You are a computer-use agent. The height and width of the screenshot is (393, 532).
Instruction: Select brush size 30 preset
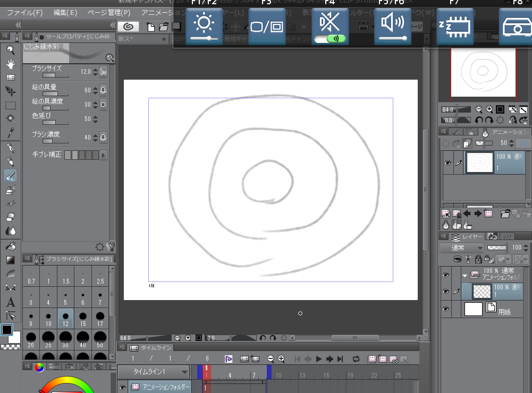(x=65, y=338)
